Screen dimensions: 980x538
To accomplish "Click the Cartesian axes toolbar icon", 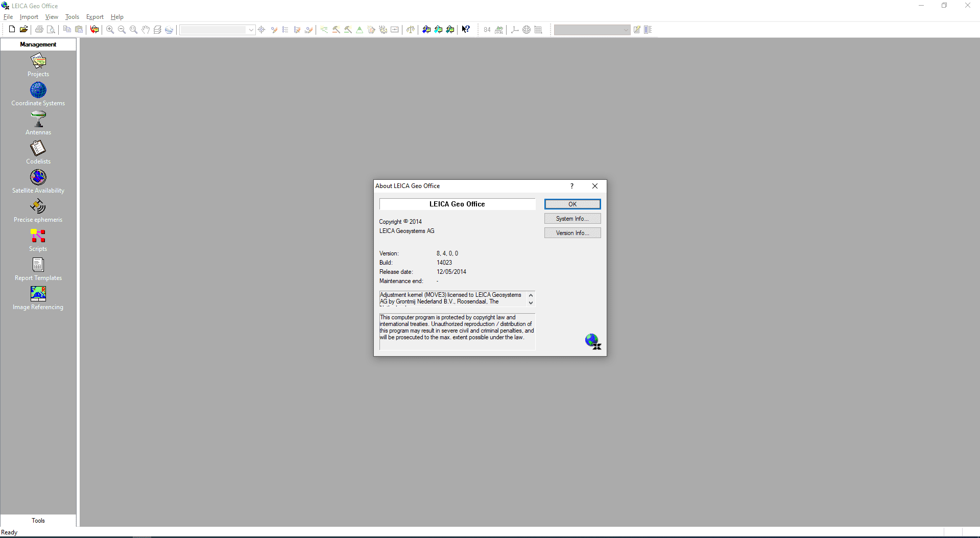I will pyautogui.click(x=515, y=30).
